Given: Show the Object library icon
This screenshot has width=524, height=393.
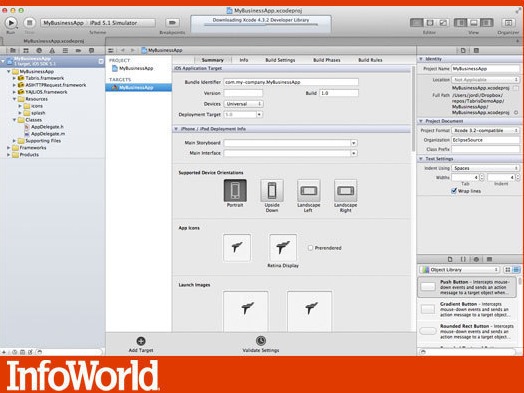Looking at the screenshot, I should coord(476,259).
